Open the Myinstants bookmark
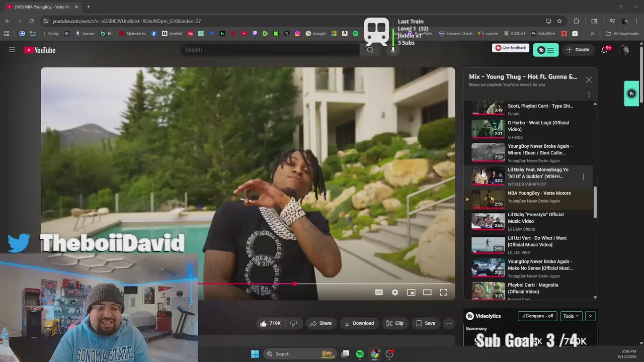 tap(133, 34)
